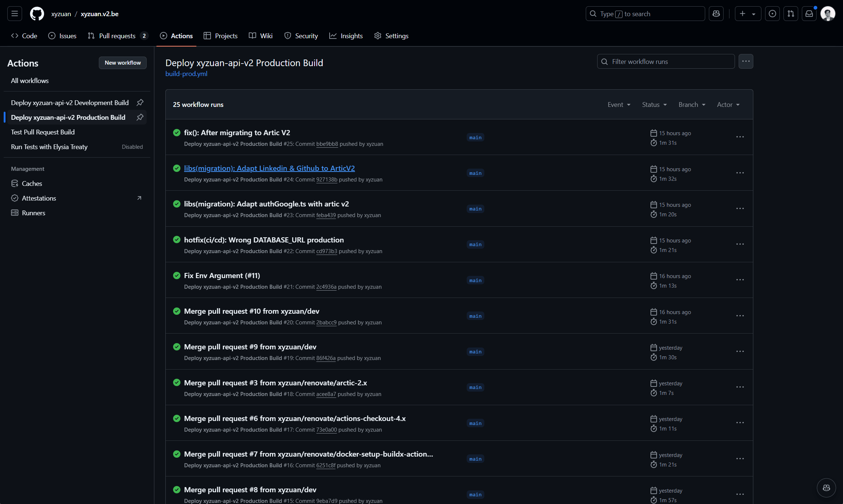The width and height of the screenshot is (843, 504).
Task: Click the floating Copilot button bottom corner
Action: tap(826, 488)
